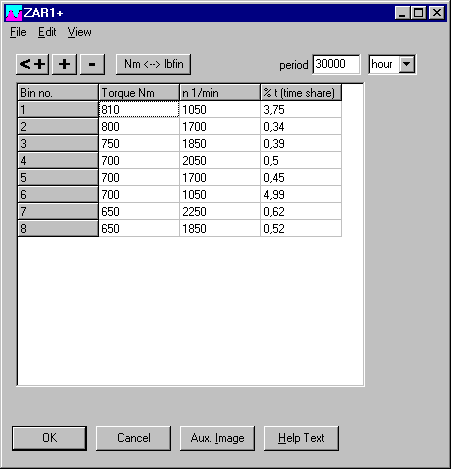Screen dimensions: 451x469
Task: Open the Aux. Image button
Action: [217, 438]
